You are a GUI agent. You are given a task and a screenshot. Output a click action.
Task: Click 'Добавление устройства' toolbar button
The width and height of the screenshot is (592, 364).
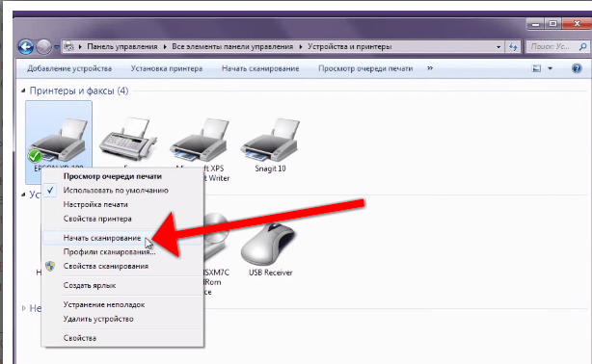coord(69,68)
